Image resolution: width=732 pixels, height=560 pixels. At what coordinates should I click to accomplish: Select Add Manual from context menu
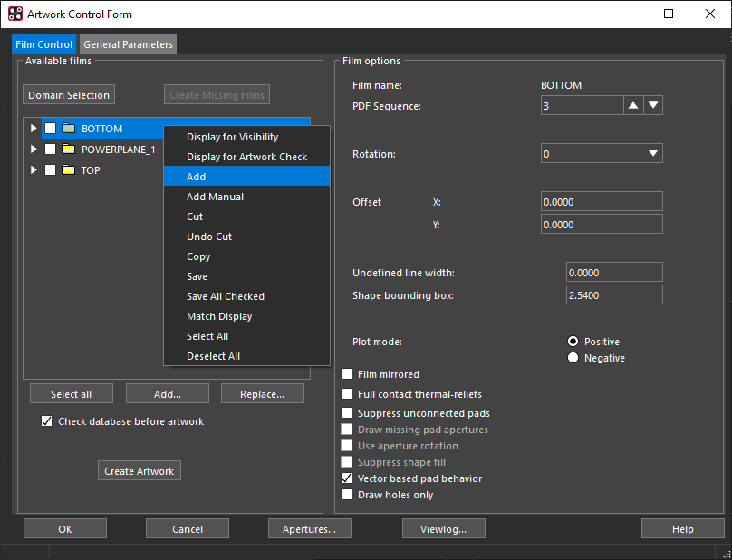247,197
